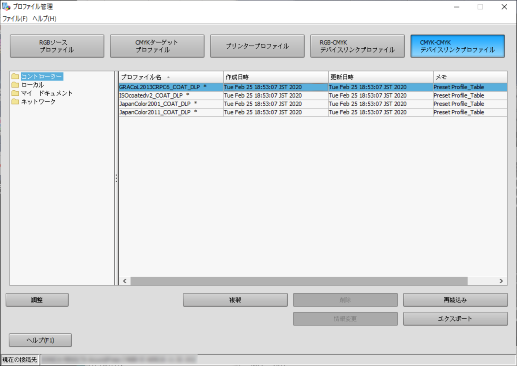Click Preset Profile_Table memo of GRACoL2013CRPC6 row
Viewport: 517px width, 366px height.
[470, 87]
